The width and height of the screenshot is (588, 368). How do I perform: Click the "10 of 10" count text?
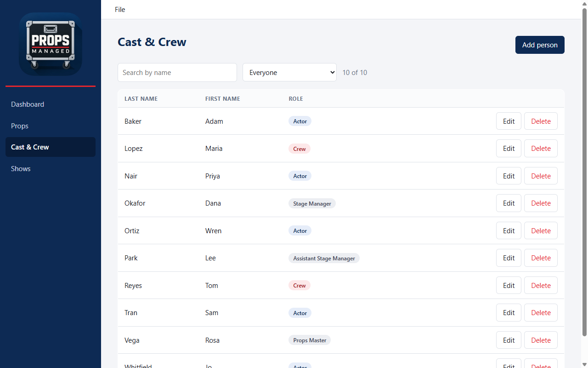[355, 73]
